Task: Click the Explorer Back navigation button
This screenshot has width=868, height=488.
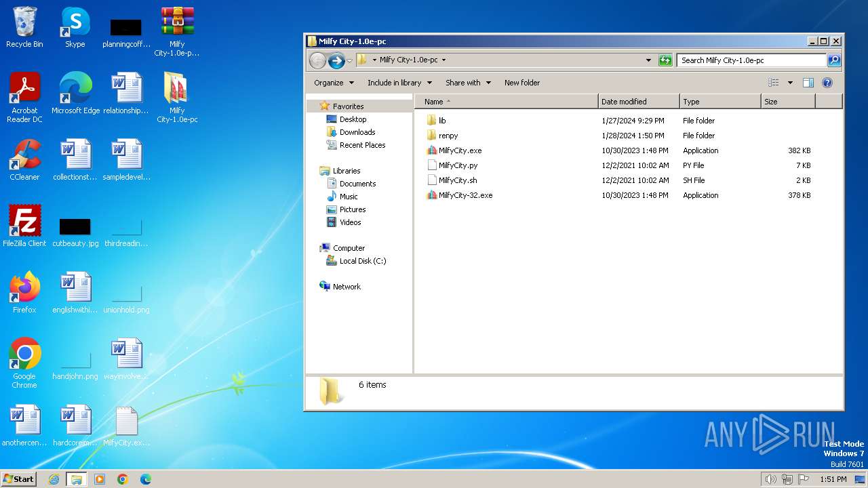Action: pos(317,60)
